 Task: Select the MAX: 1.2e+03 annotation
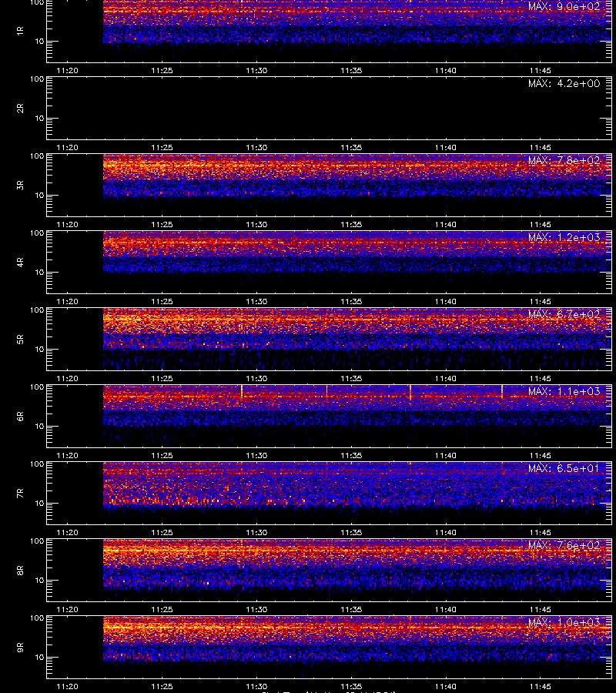(x=564, y=237)
